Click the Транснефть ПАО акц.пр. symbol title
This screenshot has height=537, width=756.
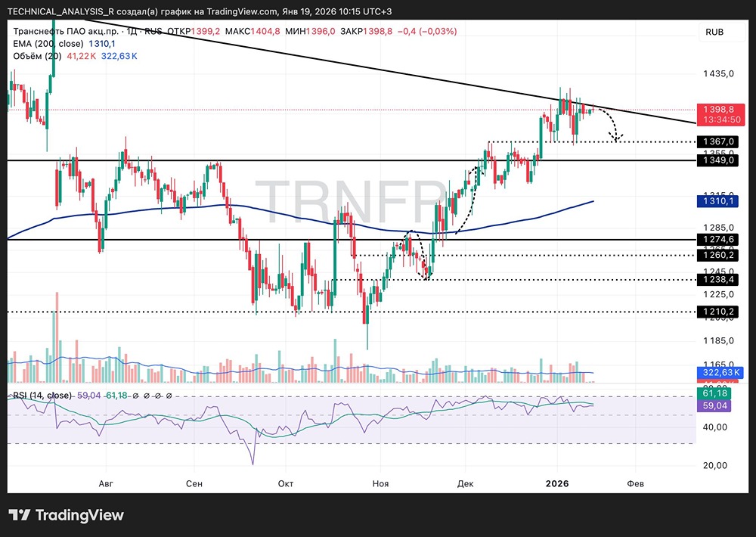(67, 31)
